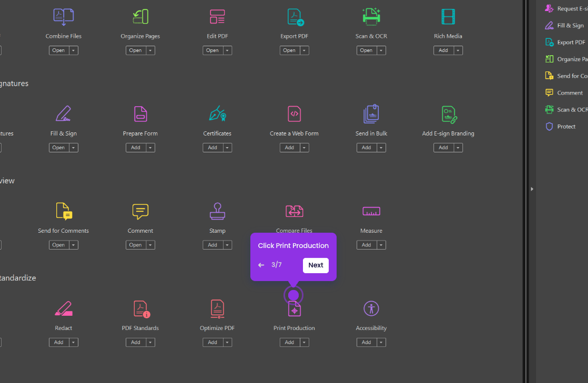588x383 pixels.
Task: Select Send for Comments in right sidebar
Action: 566,76
